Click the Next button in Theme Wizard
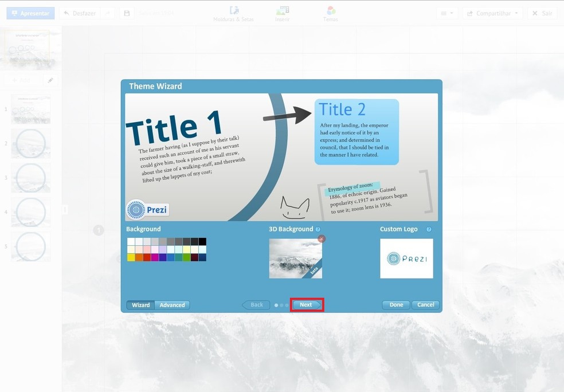The height and width of the screenshot is (392, 564). 307,305
